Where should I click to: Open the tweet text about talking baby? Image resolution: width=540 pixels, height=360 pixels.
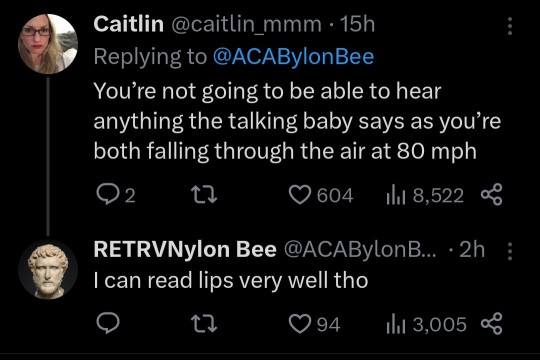[x=297, y=121]
